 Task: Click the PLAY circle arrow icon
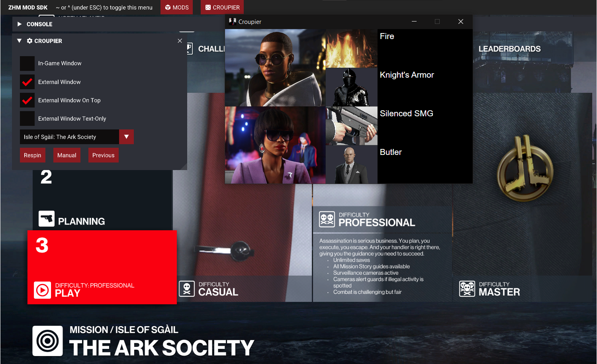tap(42, 290)
